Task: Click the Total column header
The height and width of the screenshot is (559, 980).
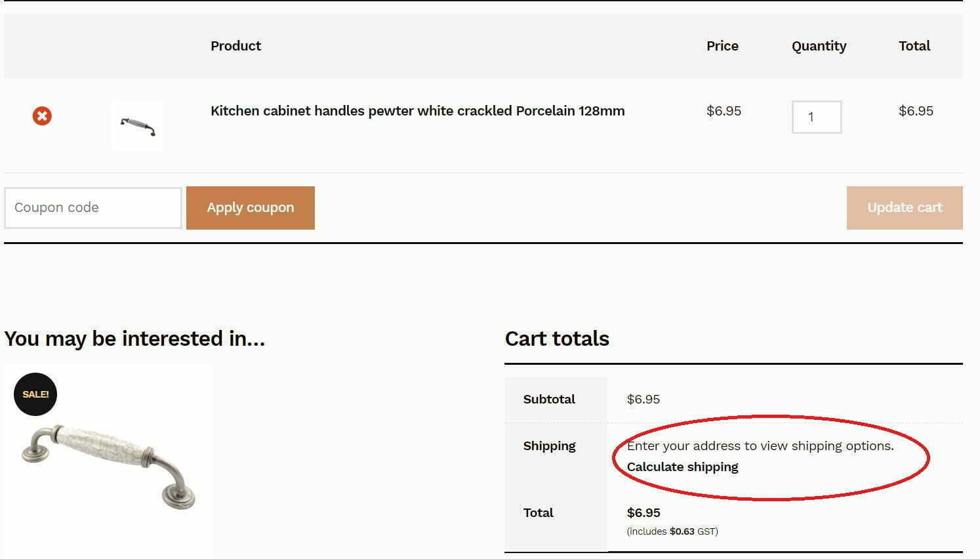Action: click(x=914, y=46)
